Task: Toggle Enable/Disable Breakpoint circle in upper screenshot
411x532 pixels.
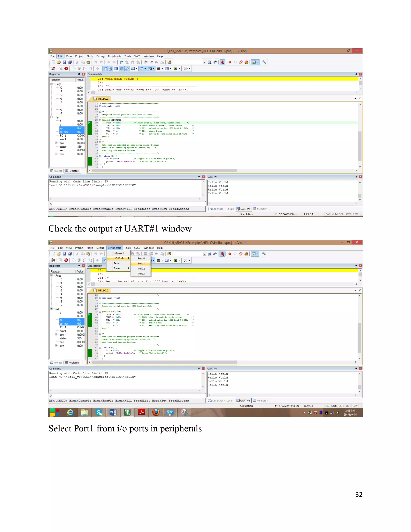Action: 235,62
